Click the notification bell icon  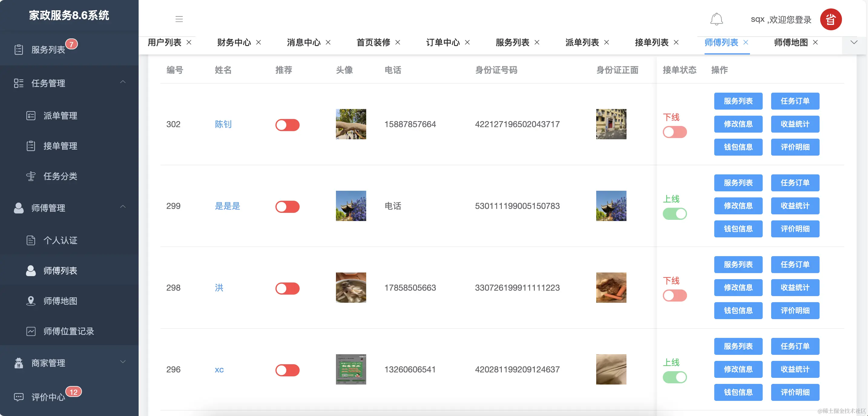pos(716,19)
